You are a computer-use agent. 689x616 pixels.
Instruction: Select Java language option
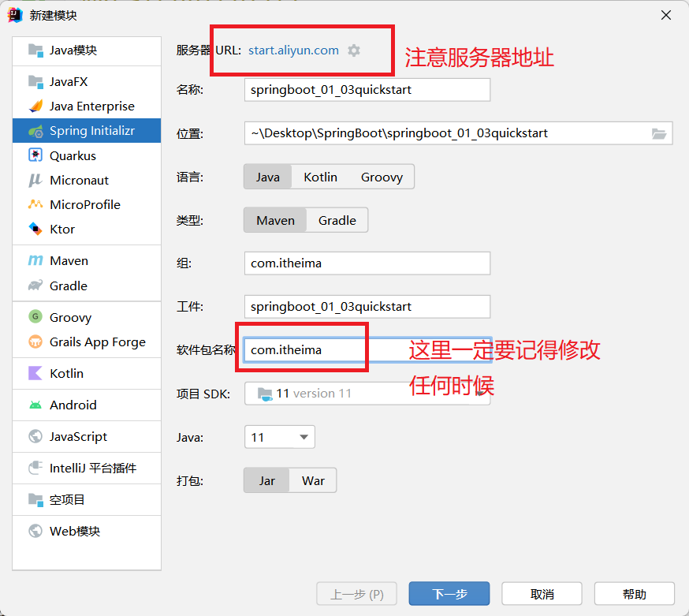pos(267,177)
